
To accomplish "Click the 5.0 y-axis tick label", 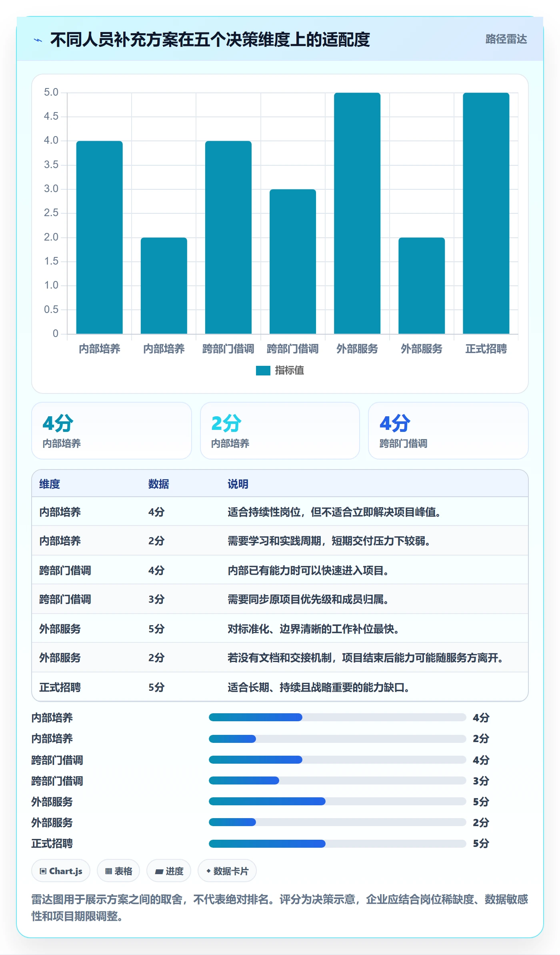I will tap(51, 92).
